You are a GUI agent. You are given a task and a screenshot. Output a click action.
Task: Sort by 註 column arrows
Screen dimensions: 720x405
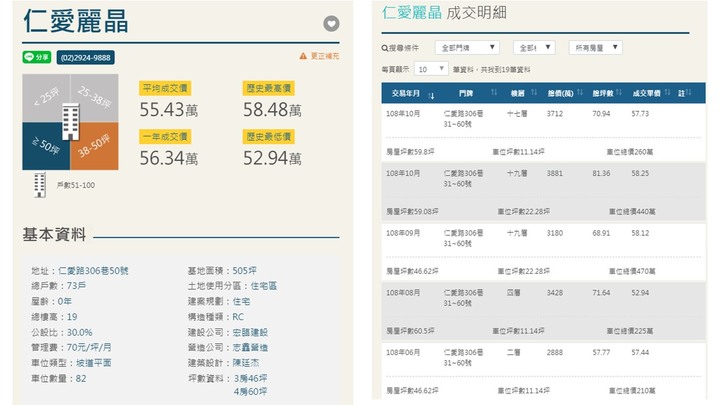688,92
